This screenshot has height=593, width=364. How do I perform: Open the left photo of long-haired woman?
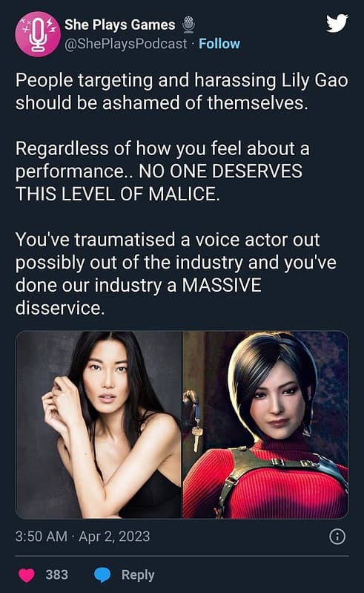pyautogui.click(x=99, y=425)
